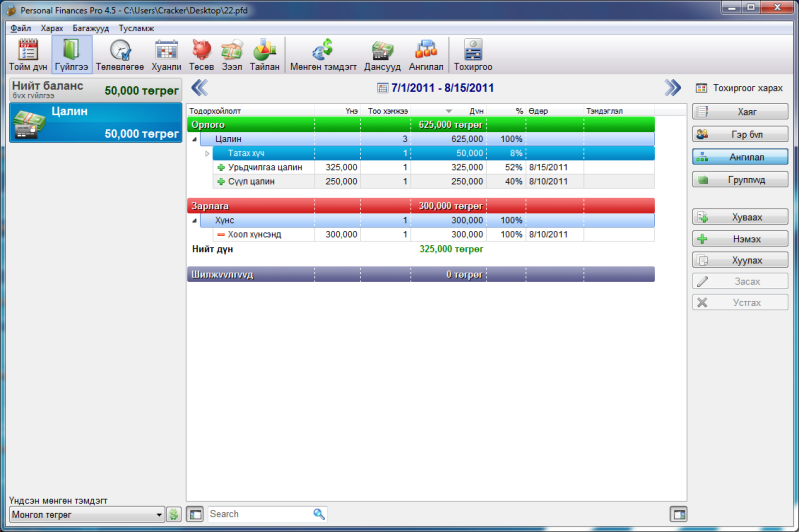Click the Нэмэх add button
The image size is (799, 532).
pyautogui.click(x=740, y=239)
